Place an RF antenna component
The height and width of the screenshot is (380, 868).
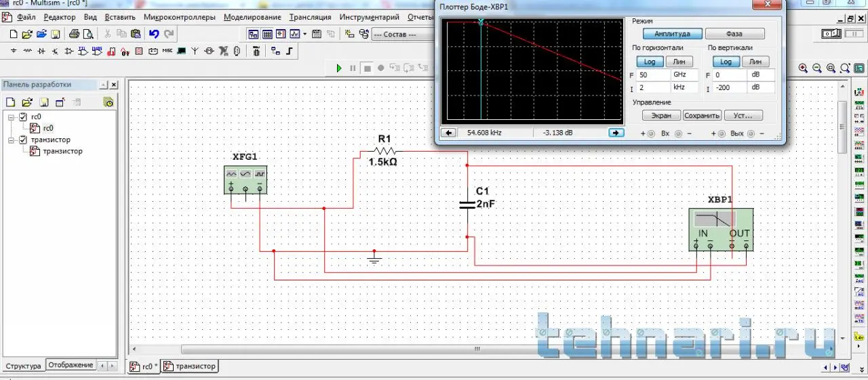click(195, 51)
